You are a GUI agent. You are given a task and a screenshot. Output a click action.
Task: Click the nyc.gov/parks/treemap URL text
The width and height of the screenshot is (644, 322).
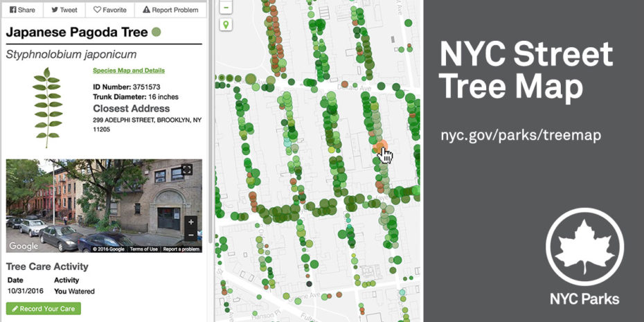[x=521, y=136]
